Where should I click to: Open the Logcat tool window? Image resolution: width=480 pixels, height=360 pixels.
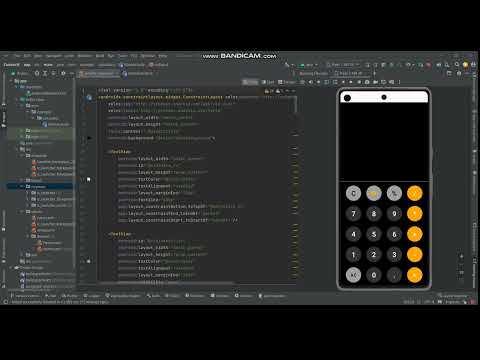(93, 296)
